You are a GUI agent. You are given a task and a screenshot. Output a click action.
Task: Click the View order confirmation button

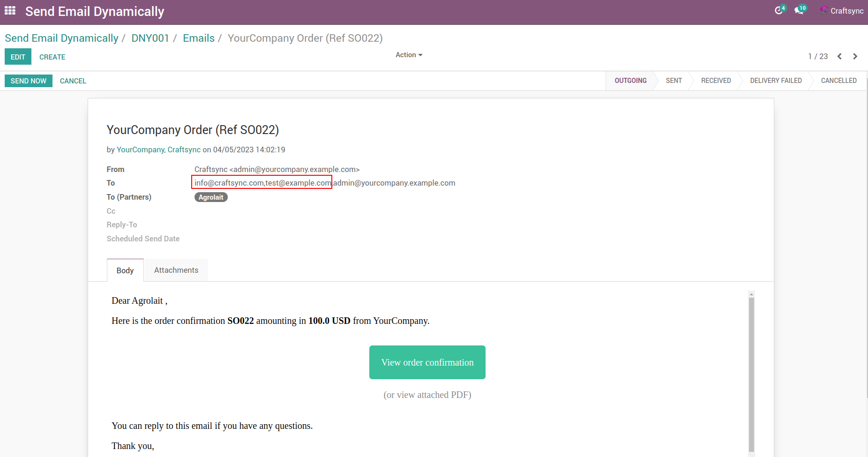(x=427, y=362)
